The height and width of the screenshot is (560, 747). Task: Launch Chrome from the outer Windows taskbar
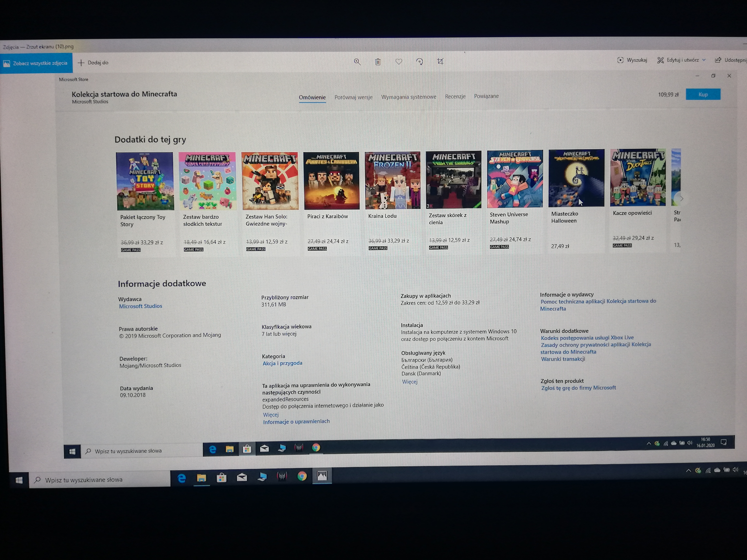pos(302,476)
